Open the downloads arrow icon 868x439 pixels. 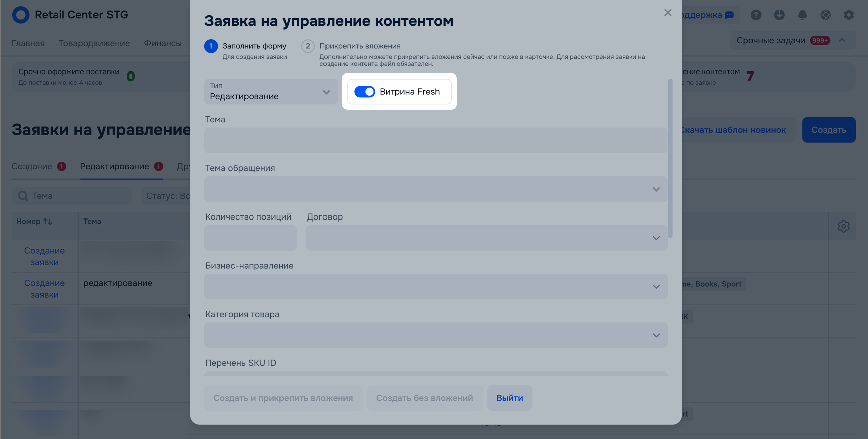(779, 15)
